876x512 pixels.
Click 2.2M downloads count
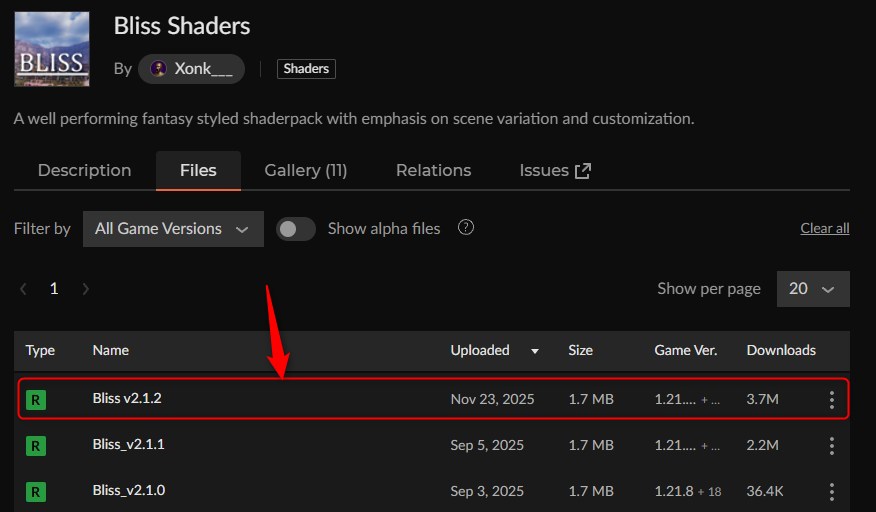click(x=763, y=445)
